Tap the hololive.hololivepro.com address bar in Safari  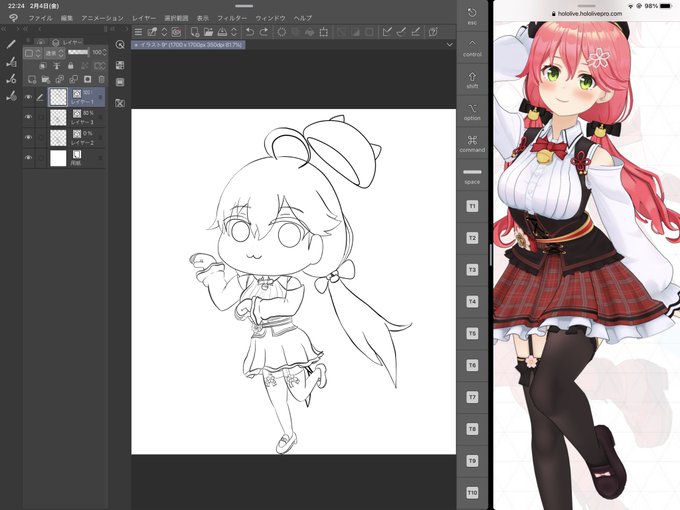586,13
